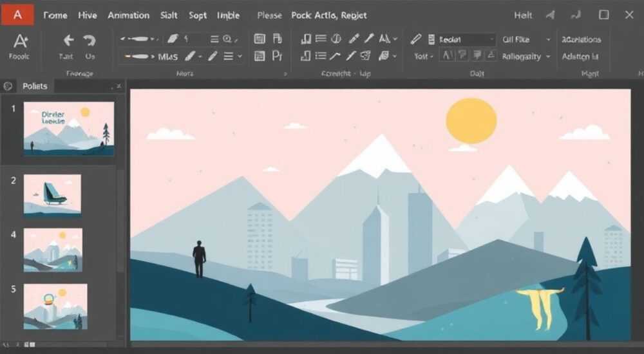Select the pencil icon left of the lower lines icon
This screenshot has width=644, height=354.
pyautogui.click(x=213, y=56)
